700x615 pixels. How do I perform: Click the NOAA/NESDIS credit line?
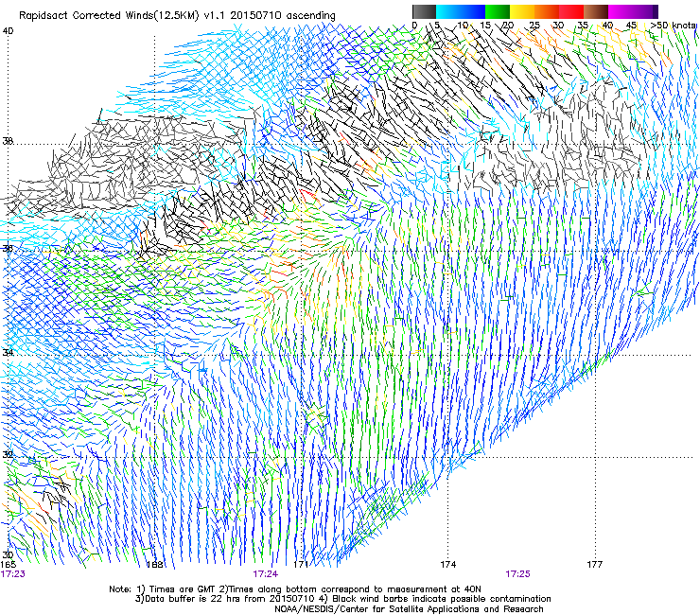pyautogui.click(x=409, y=609)
